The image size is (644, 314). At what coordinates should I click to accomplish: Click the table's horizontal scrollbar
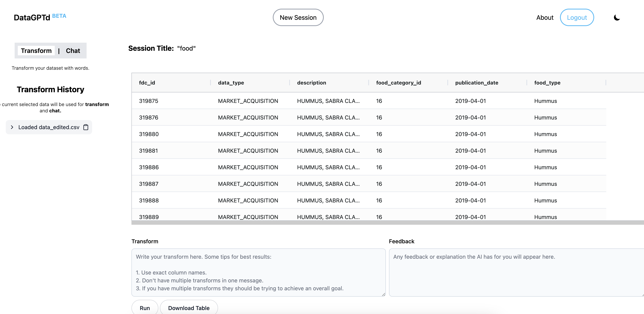click(x=387, y=223)
